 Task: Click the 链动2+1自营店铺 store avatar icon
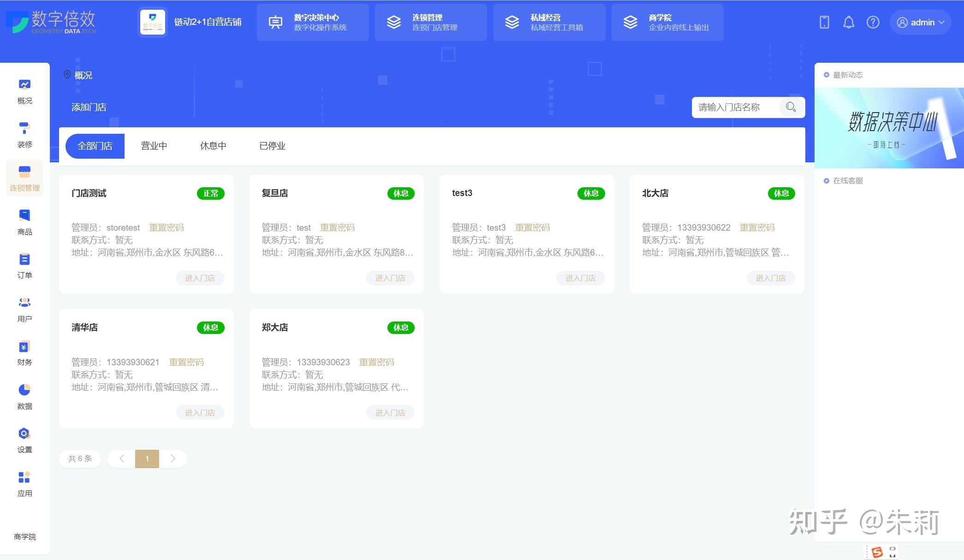tap(152, 22)
